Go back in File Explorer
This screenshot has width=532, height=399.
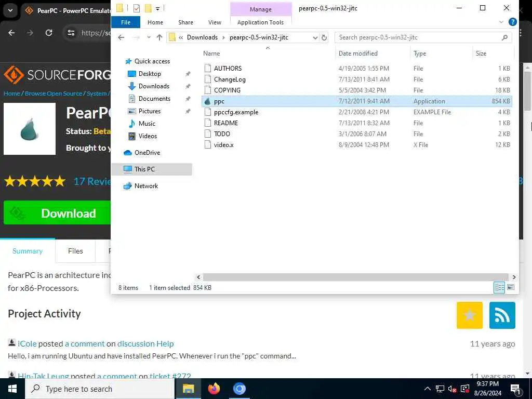(121, 37)
